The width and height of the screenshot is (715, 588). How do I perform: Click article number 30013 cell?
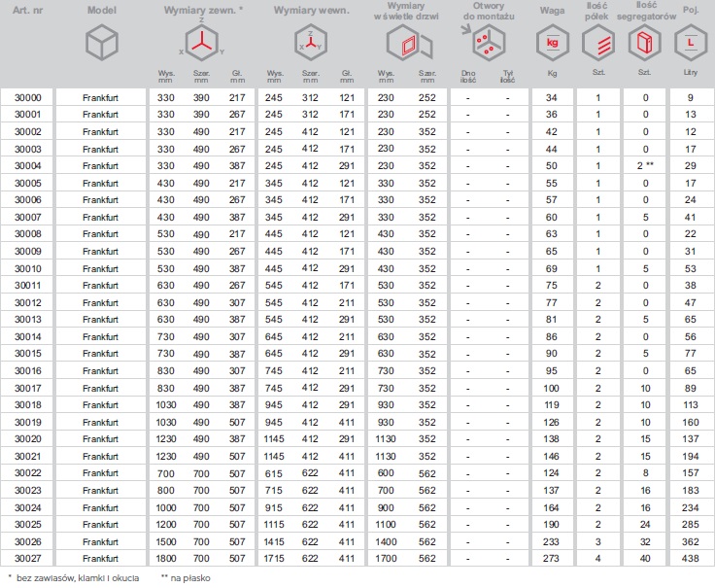28,320
